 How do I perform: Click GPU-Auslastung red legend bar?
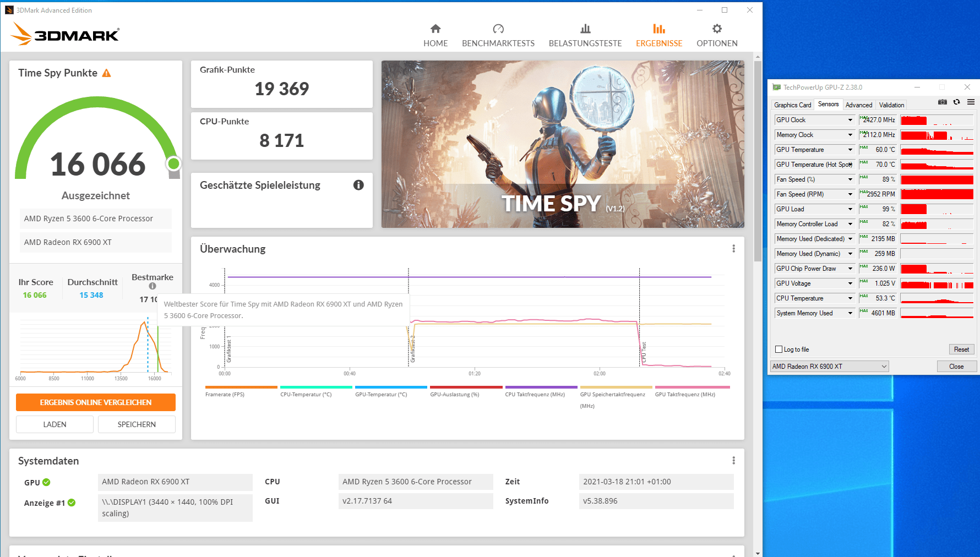tap(466, 387)
